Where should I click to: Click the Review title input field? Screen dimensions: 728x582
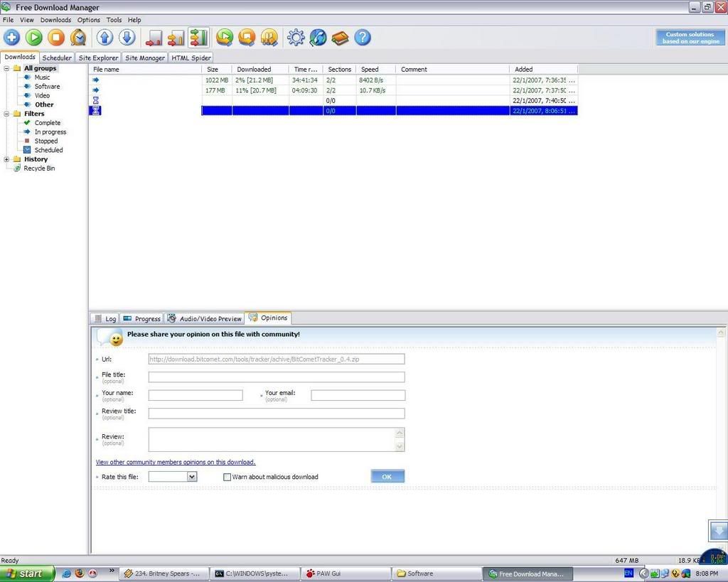click(276, 413)
